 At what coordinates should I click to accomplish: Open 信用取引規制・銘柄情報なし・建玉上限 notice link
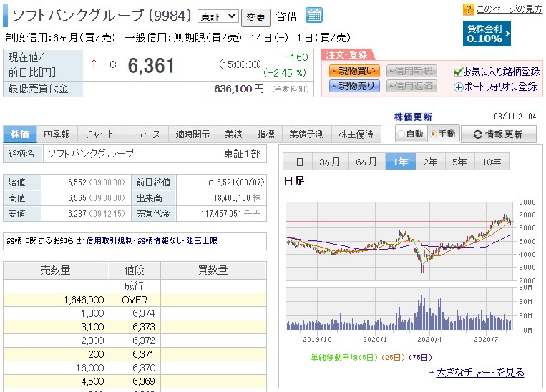coord(152,241)
